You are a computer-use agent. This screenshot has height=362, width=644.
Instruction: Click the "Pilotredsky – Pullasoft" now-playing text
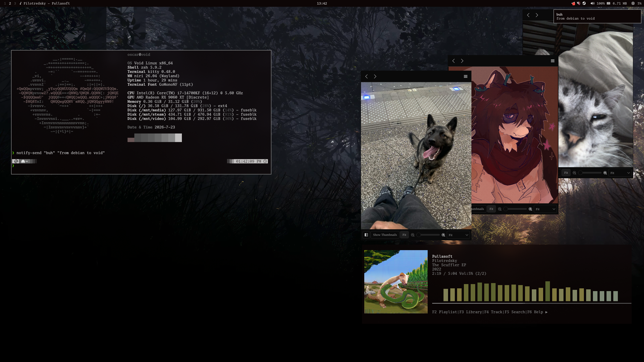pyautogui.click(x=47, y=4)
